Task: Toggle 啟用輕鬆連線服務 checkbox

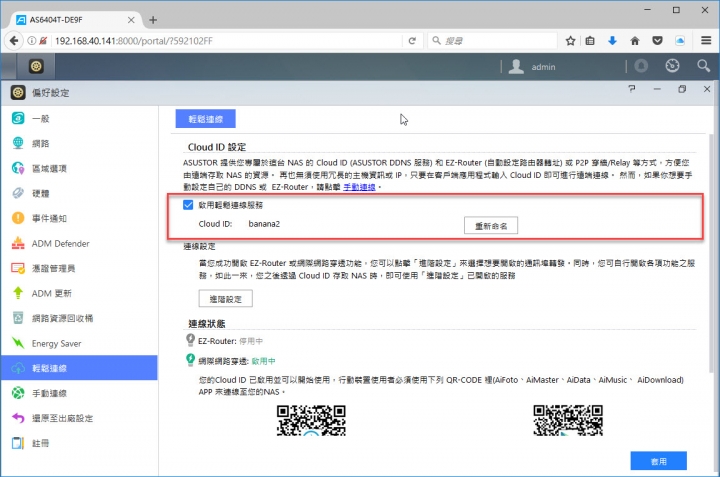Action: 188,205
